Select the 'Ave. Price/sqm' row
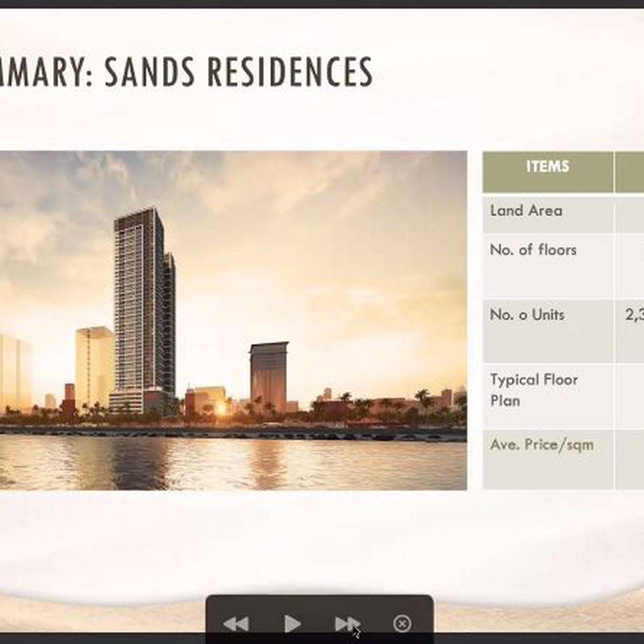The image size is (644, 644). [x=542, y=445]
